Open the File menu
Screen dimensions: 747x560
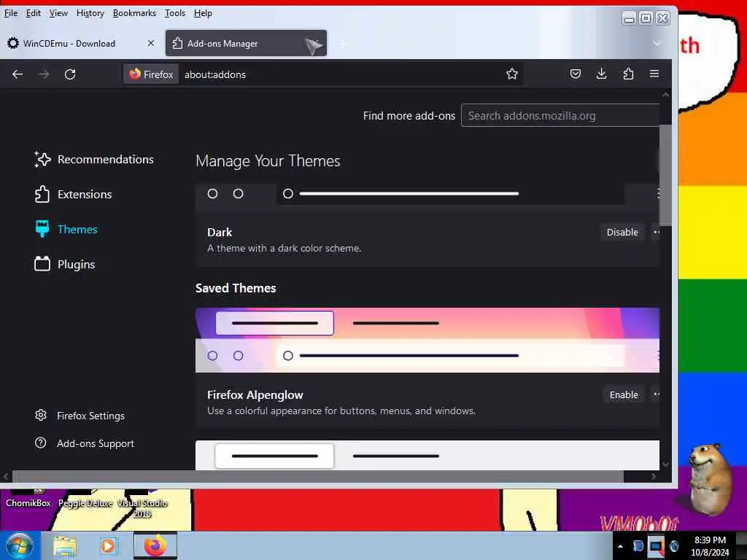pyautogui.click(x=10, y=13)
